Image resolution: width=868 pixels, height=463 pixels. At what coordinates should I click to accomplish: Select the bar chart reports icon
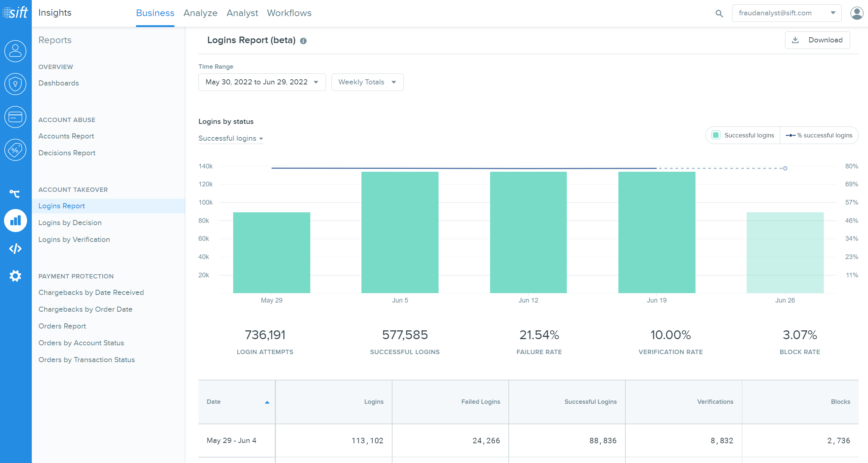(15, 220)
